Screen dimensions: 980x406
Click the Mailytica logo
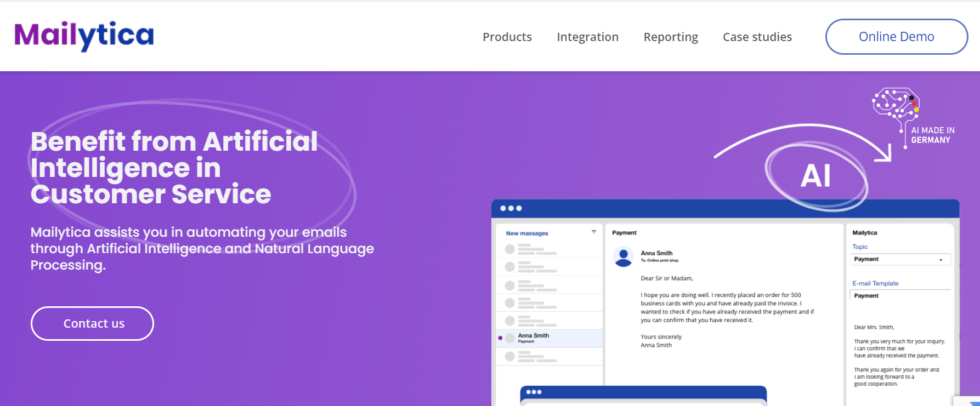tap(84, 36)
